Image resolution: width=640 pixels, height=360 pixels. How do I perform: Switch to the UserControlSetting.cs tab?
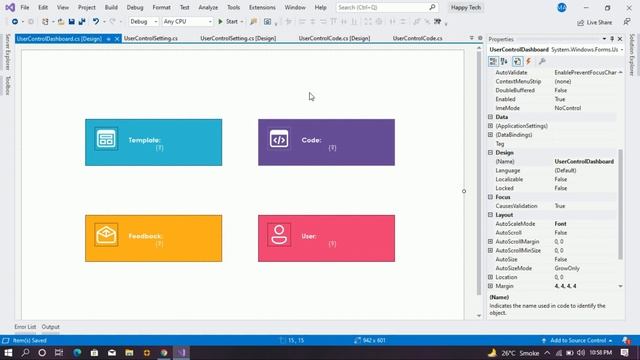151,38
